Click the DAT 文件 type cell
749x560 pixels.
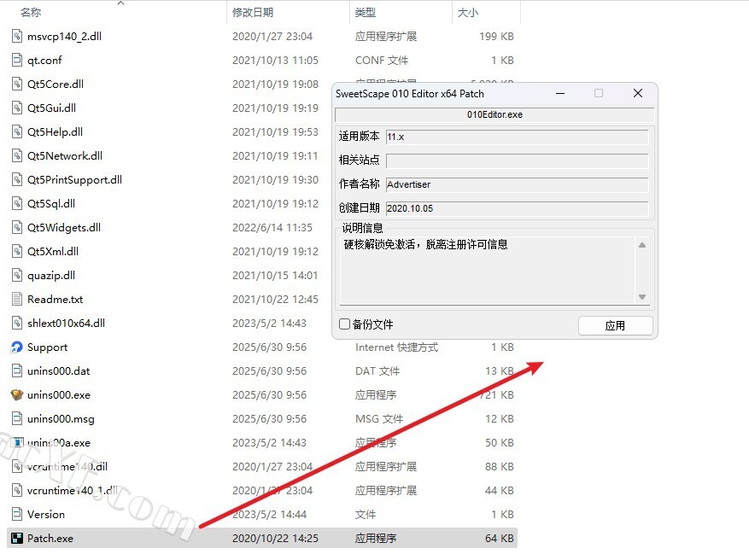tap(377, 371)
